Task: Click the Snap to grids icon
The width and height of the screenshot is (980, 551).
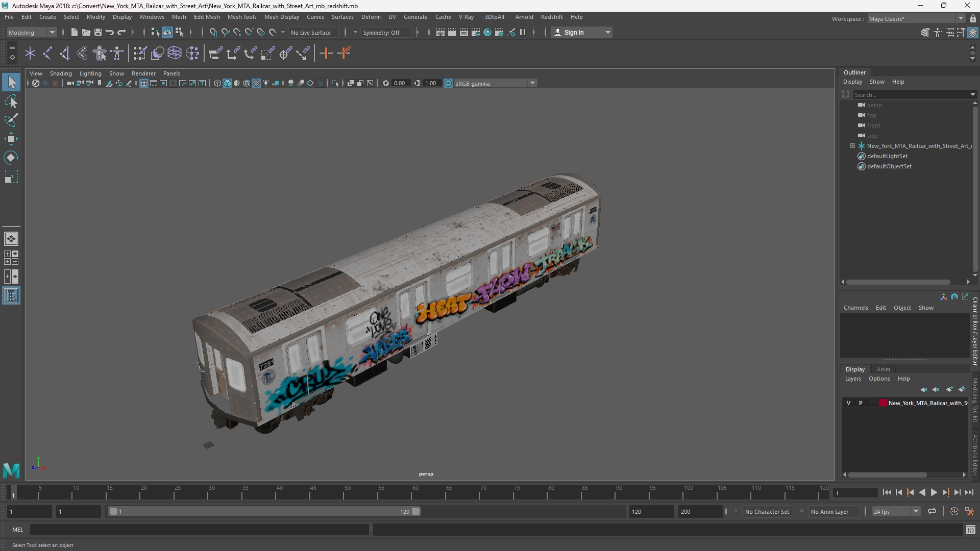Action: click(x=213, y=32)
